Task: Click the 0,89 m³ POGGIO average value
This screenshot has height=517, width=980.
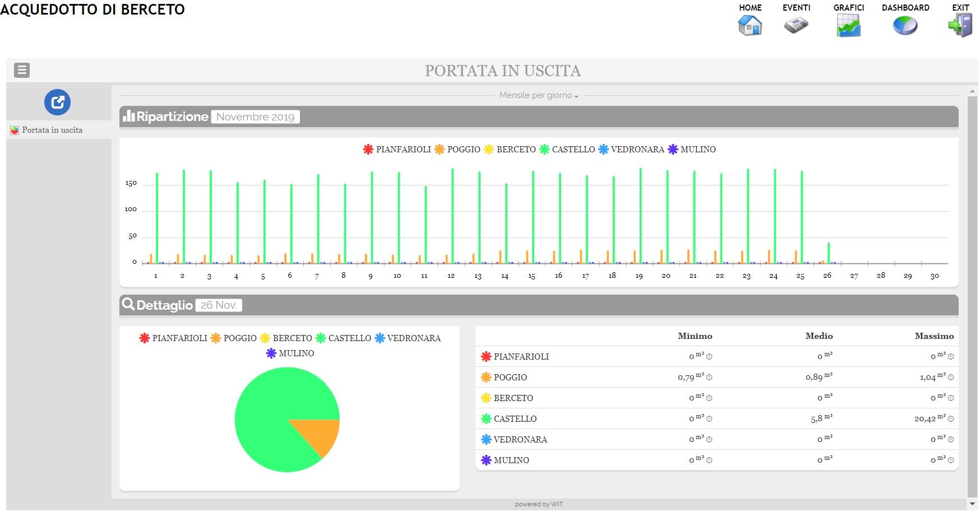Action: click(x=819, y=377)
